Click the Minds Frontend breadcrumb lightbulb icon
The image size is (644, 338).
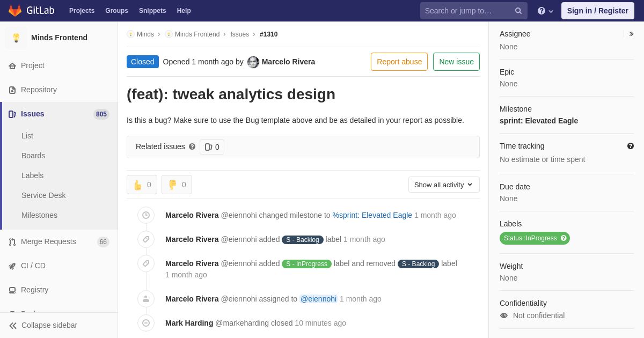pyautogui.click(x=169, y=34)
